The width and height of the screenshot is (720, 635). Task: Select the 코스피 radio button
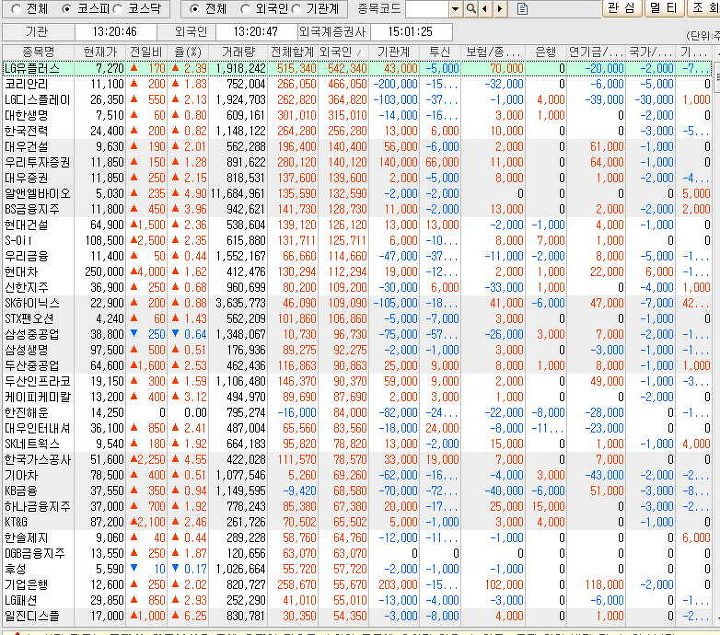pyautogui.click(x=66, y=9)
